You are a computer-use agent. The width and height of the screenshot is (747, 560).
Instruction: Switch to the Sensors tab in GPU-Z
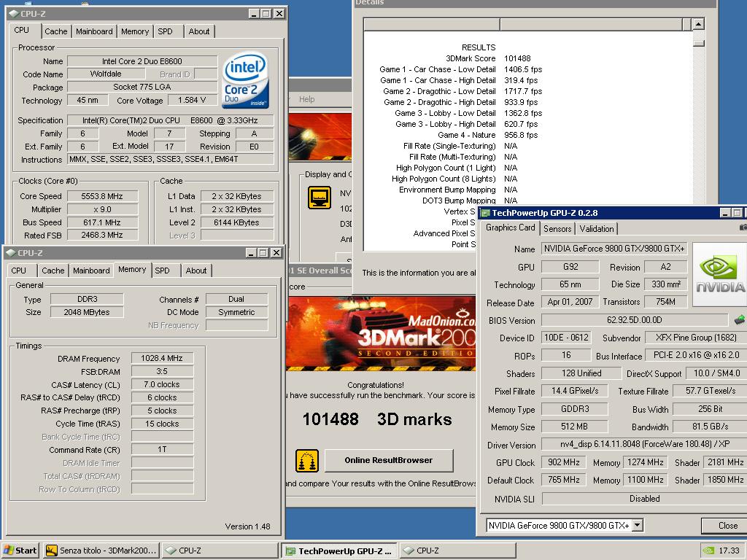(x=557, y=229)
